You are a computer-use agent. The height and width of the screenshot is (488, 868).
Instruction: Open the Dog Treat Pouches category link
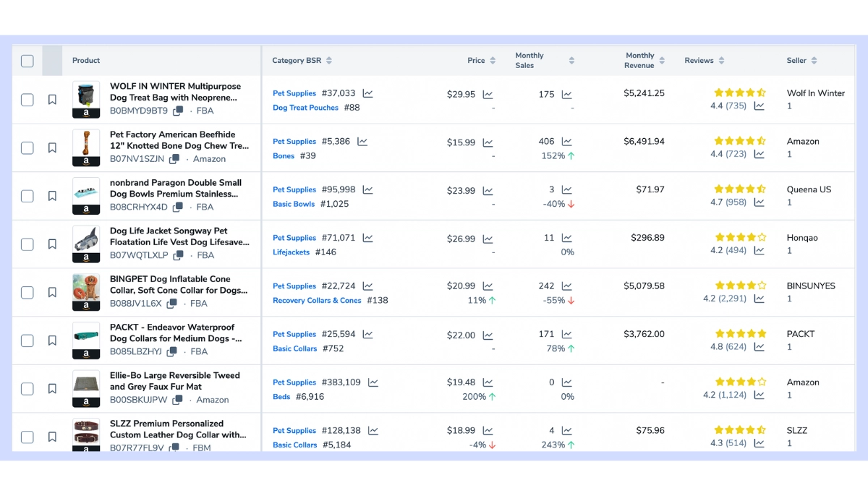[x=305, y=108]
